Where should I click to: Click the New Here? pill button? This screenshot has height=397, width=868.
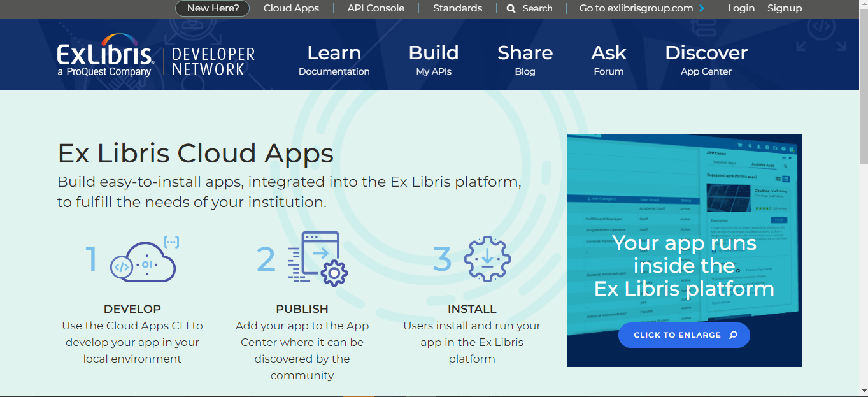pyautogui.click(x=212, y=8)
